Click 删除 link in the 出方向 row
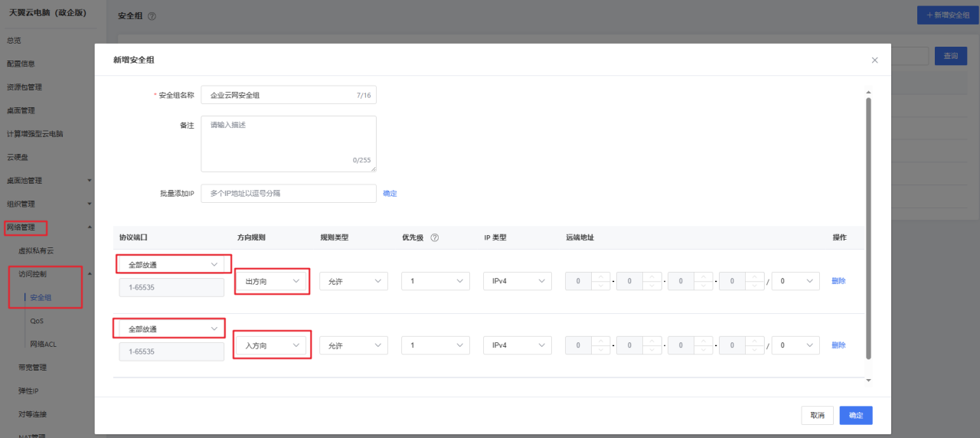Screen dimensions: 980x438 click(838, 281)
